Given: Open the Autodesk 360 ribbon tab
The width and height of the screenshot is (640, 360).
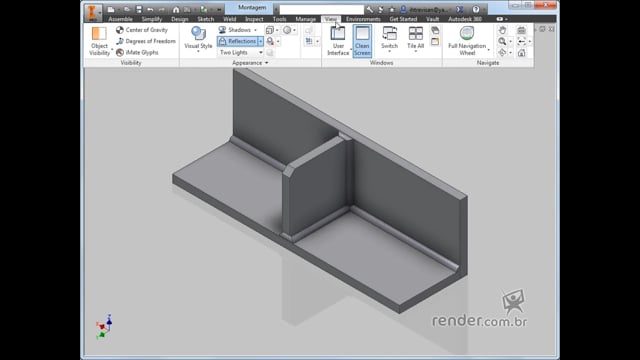Looking at the screenshot, I should coord(465,19).
